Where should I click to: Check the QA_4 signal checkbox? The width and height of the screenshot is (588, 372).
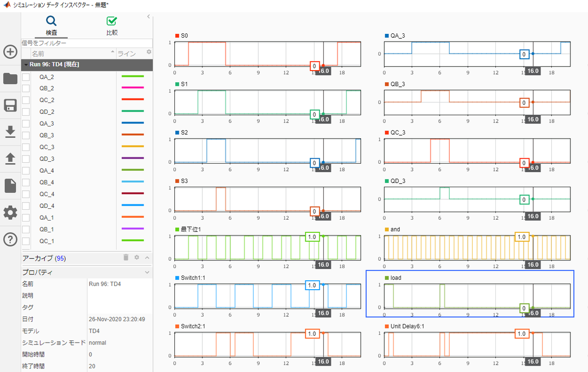pyautogui.click(x=25, y=171)
